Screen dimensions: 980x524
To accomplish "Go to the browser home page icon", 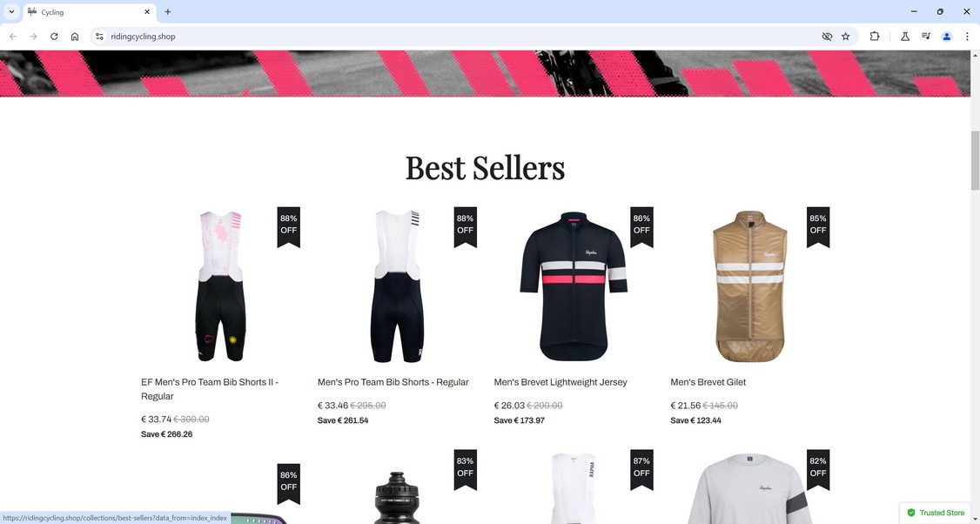I will pos(74,37).
